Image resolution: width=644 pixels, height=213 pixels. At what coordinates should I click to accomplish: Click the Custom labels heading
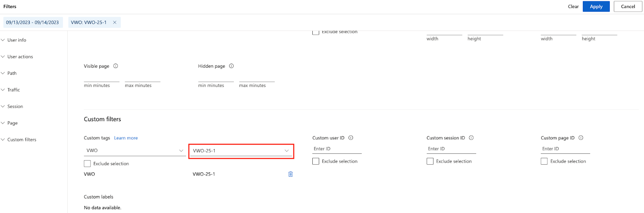click(x=99, y=197)
